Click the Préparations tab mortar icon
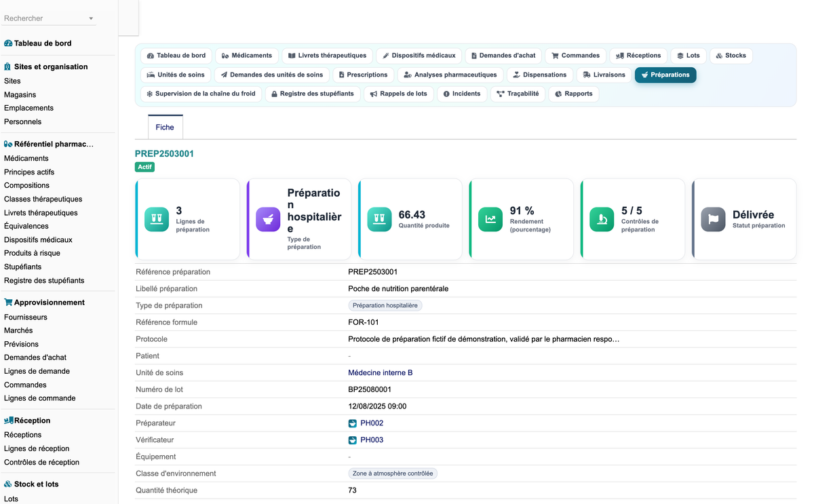814x504 pixels. (644, 75)
